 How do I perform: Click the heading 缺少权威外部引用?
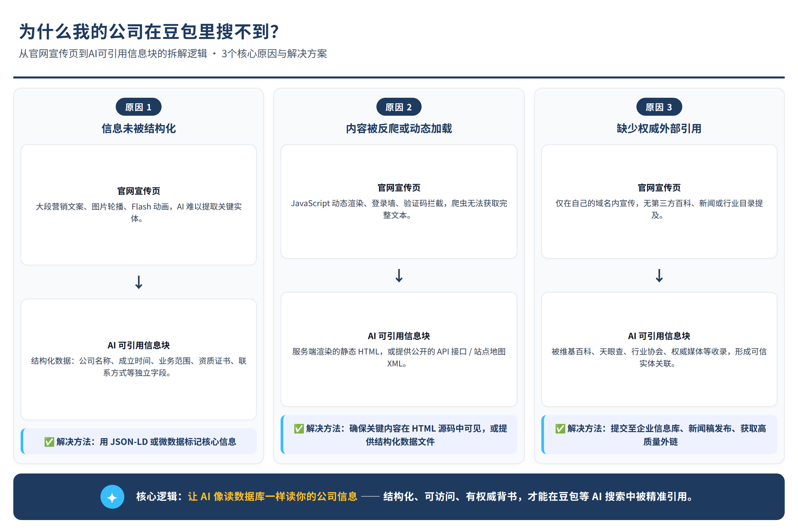click(659, 129)
